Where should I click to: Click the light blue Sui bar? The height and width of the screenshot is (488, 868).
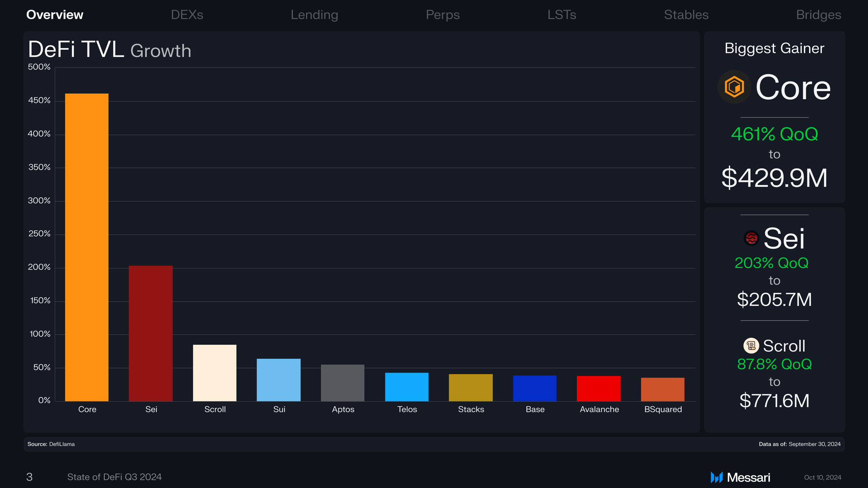point(279,380)
